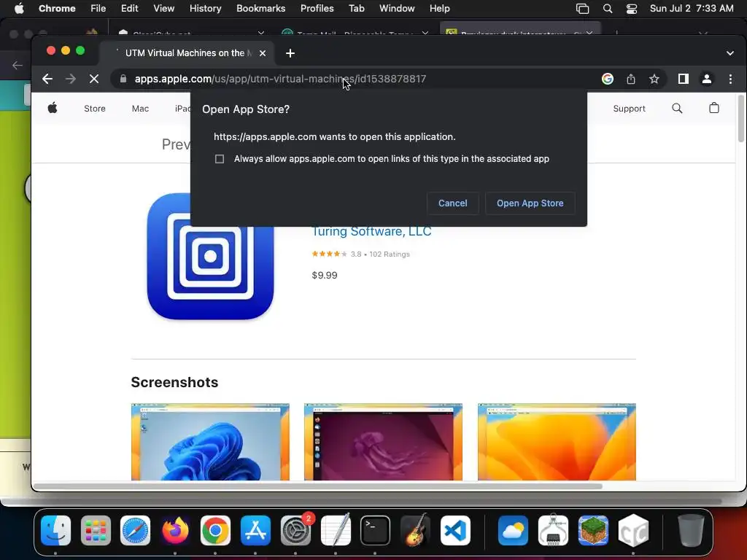Click the address bar URL
Image resolution: width=747 pixels, height=560 pixels.
tap(280, 79)
